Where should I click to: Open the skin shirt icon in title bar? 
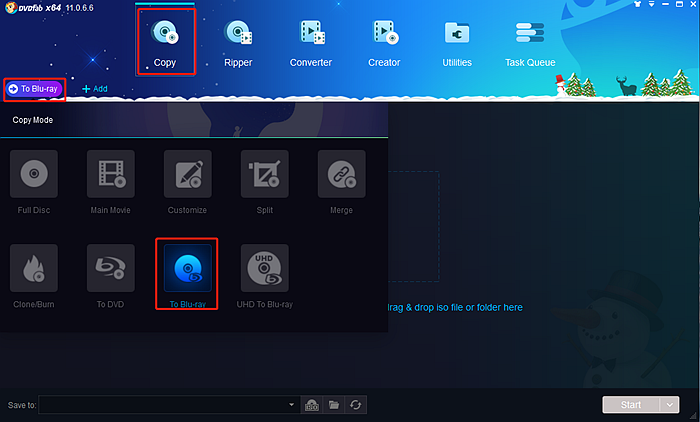[637, 4]
